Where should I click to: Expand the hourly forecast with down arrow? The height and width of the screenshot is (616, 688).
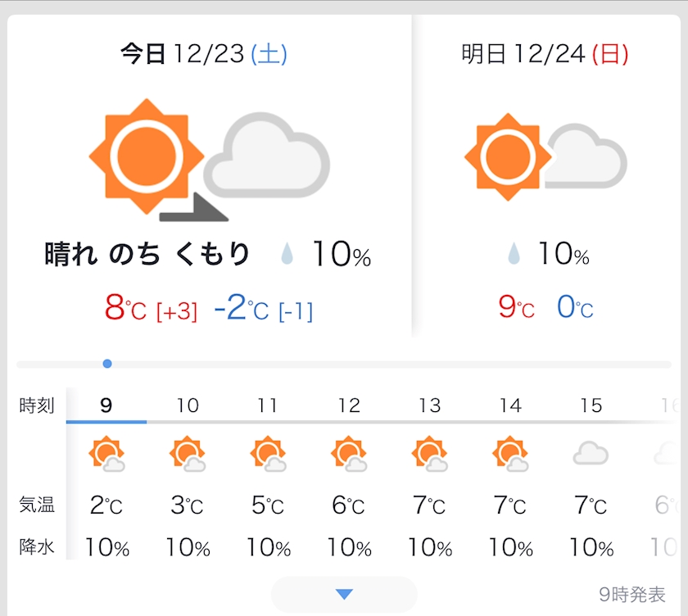coord(344,594)
